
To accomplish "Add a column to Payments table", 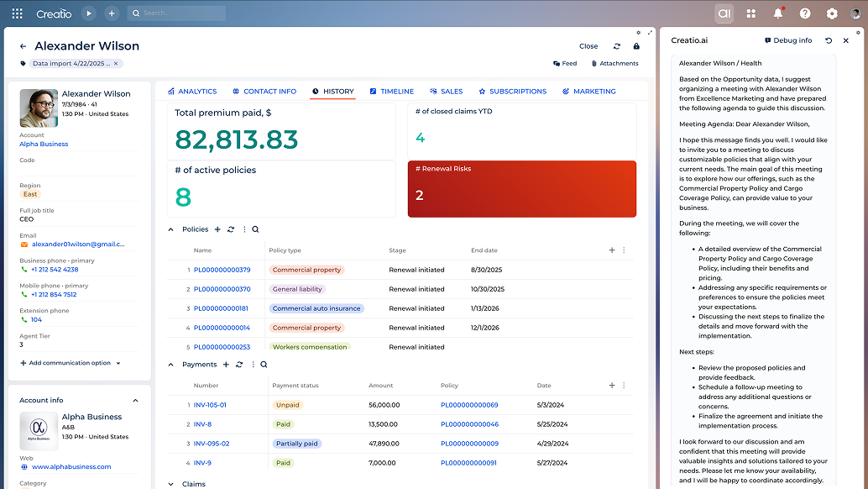I will click(612, 386).
